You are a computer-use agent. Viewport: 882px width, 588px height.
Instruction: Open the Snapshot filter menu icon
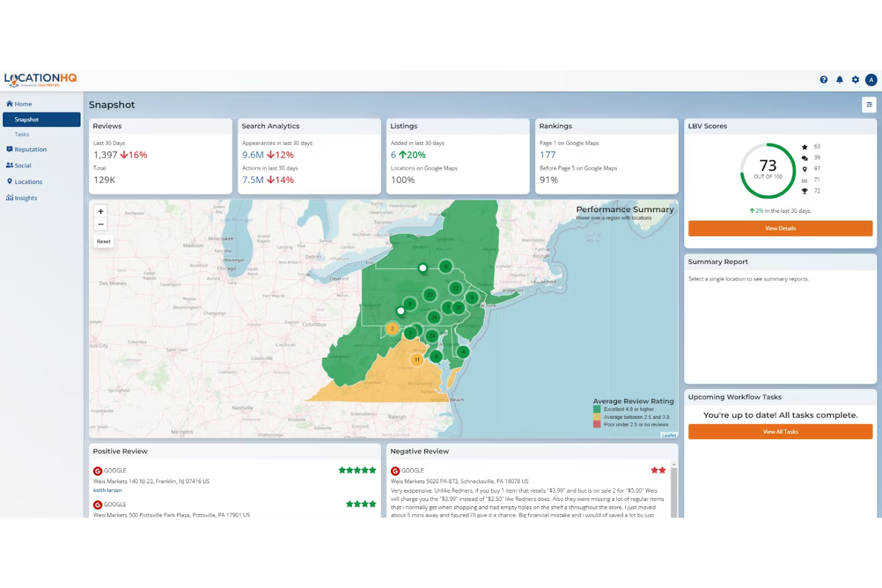(869, 105)
